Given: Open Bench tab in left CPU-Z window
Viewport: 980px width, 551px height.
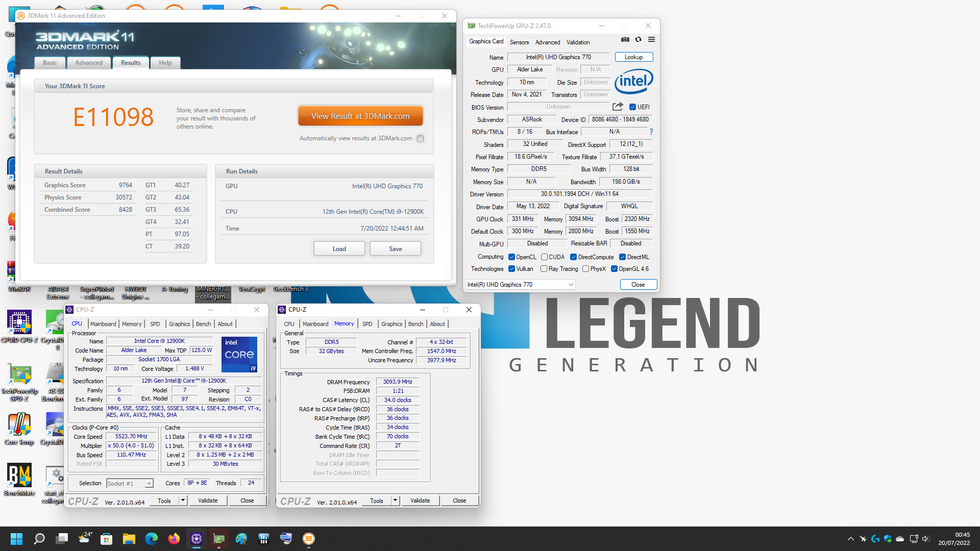Looking at the screenshot, I should 203,324.
